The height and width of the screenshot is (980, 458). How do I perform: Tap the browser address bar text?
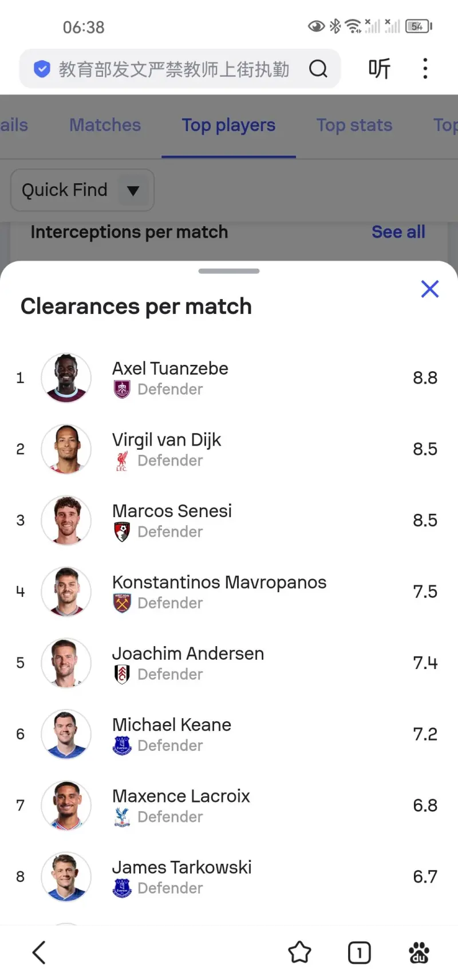tap(173, 69)
